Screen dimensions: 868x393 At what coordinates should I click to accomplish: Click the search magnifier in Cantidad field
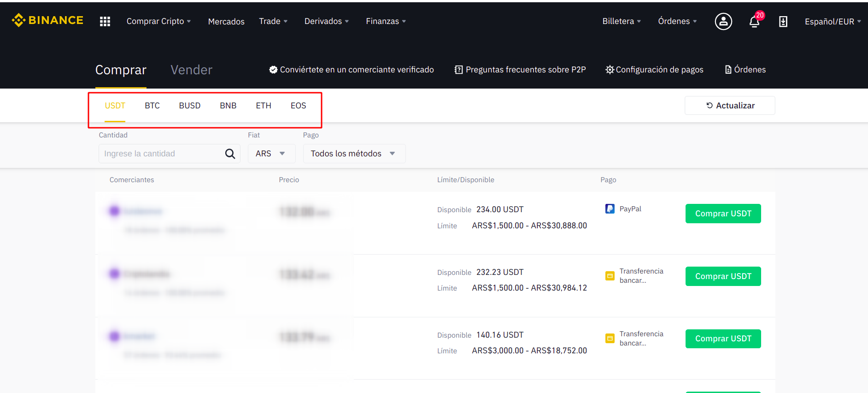(230, 154)
